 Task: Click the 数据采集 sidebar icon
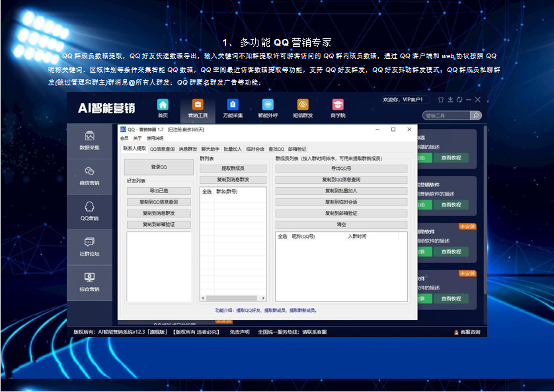[x=89, y=136]
